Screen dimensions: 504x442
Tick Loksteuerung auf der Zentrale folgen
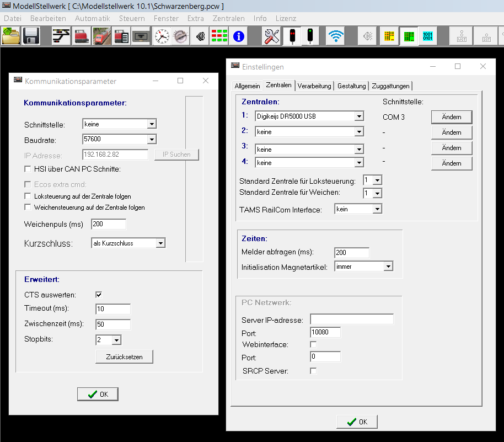point(28,196)
